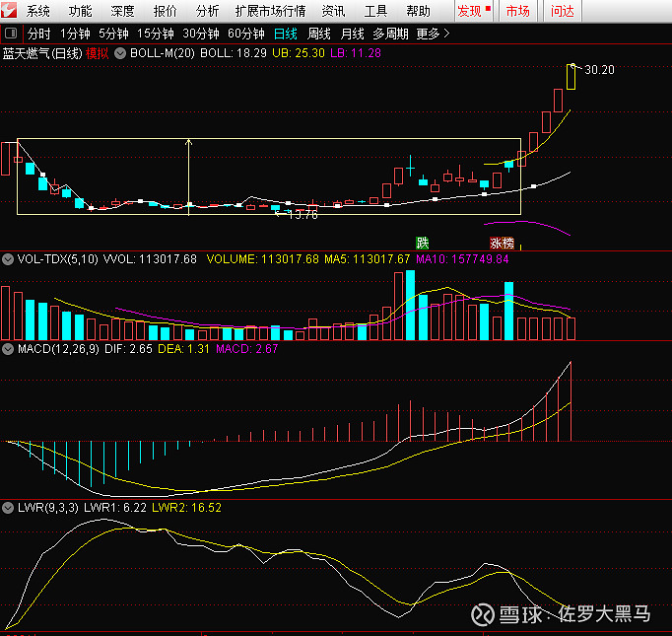Screen dimensions: 672x636
Task: Click the LWR(9,3,3) indicator name
Action: tap(48, 508)
